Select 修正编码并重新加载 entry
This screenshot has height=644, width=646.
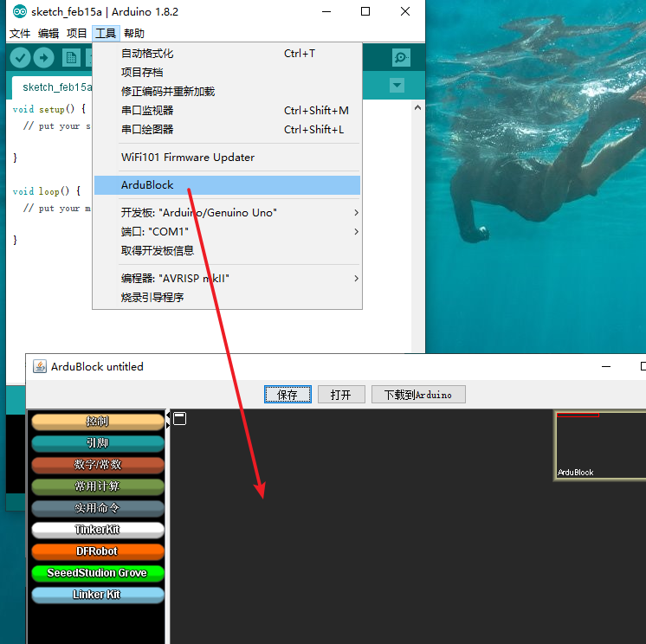pos(227,92)
